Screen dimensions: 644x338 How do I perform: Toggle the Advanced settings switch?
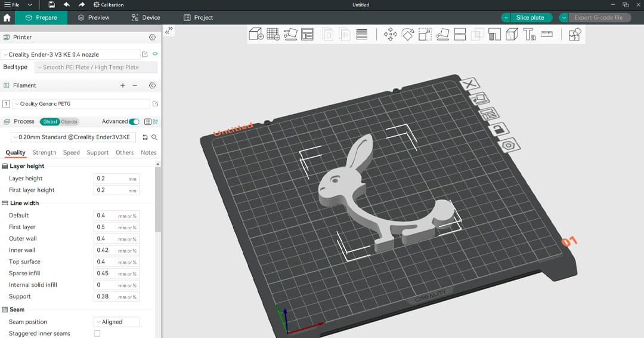click(134, 121)
